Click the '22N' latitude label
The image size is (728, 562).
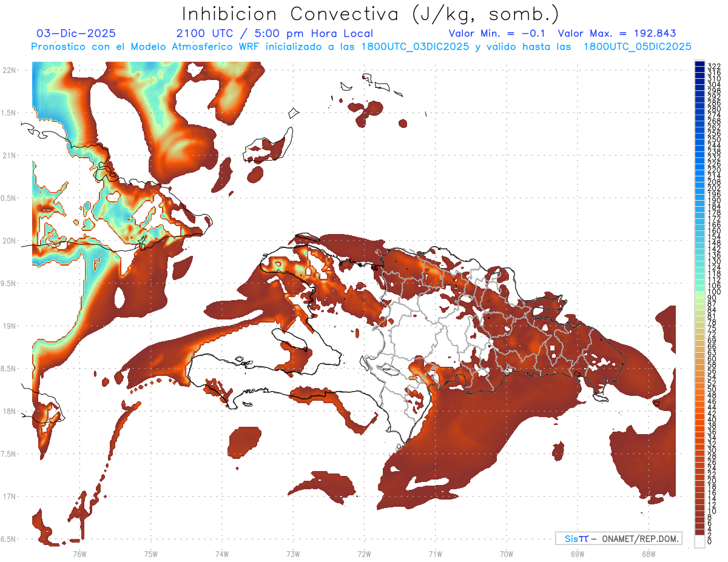(x=10, y=70)
